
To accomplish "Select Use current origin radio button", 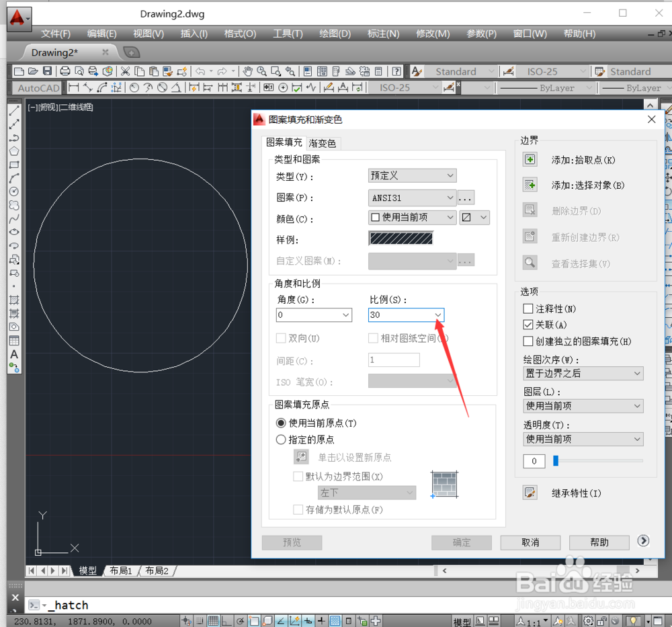I will 281,423.
